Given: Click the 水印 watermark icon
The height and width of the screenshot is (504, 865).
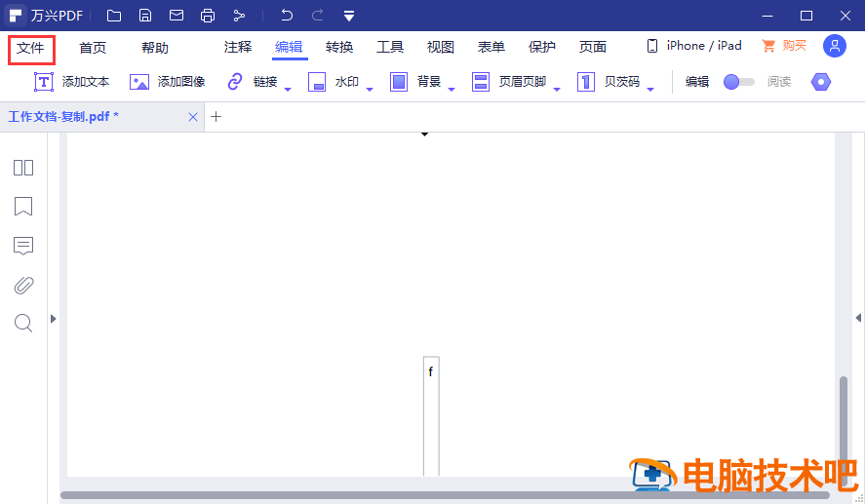Looking at the screenshot, I should coord(317,82).
